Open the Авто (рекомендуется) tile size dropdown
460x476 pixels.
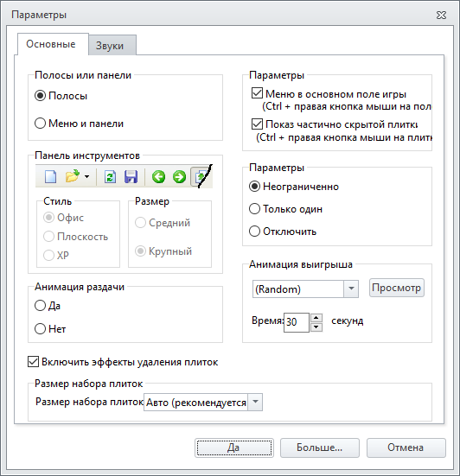tap(255, 403)
